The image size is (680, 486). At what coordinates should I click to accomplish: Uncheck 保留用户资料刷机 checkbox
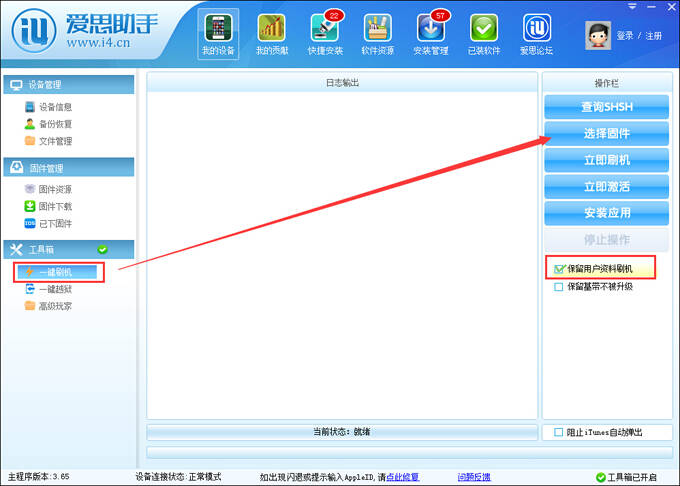[x=559, y=269]
